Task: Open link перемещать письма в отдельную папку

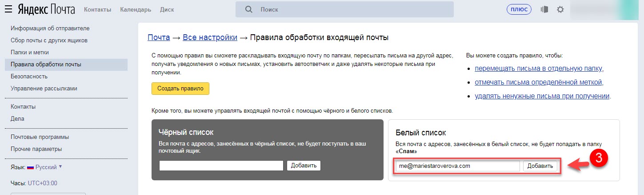Action: (x=539, y=68)
